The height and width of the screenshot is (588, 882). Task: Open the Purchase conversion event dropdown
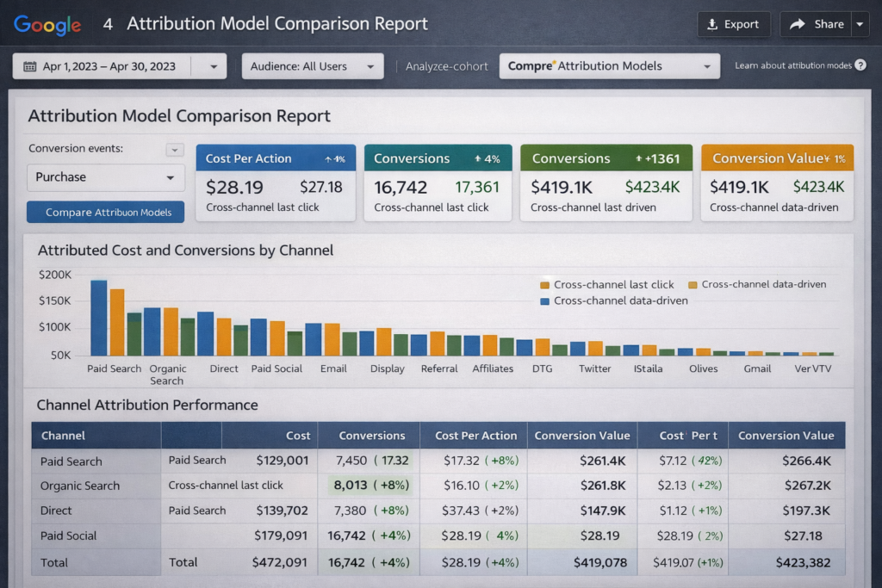tap(105, 177)
